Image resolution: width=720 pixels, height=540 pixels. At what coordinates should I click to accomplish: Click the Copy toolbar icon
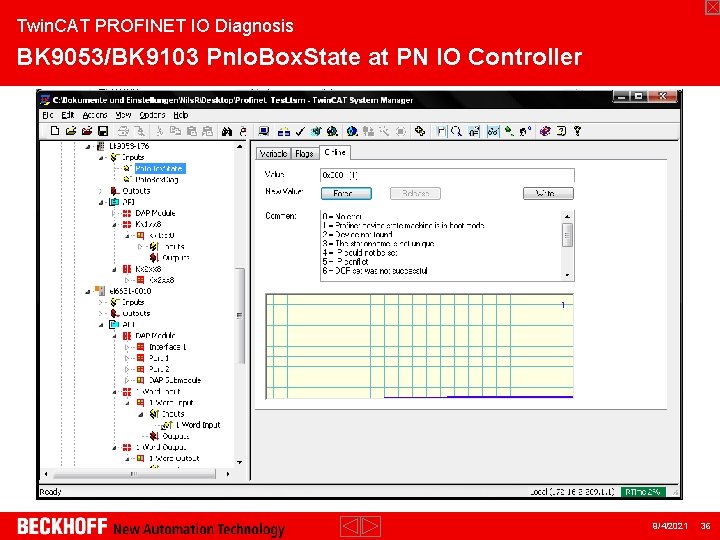pyautogui.click(x=175, y=131)
